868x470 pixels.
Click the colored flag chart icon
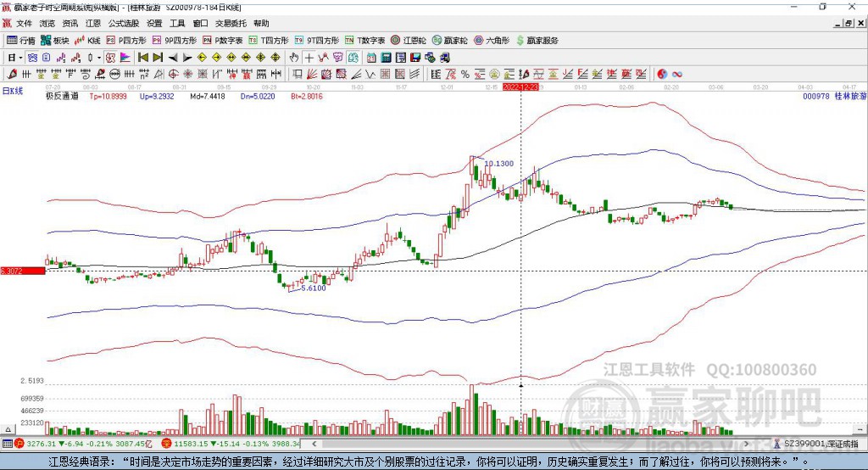pyautogui.click(x=125, y=58)
